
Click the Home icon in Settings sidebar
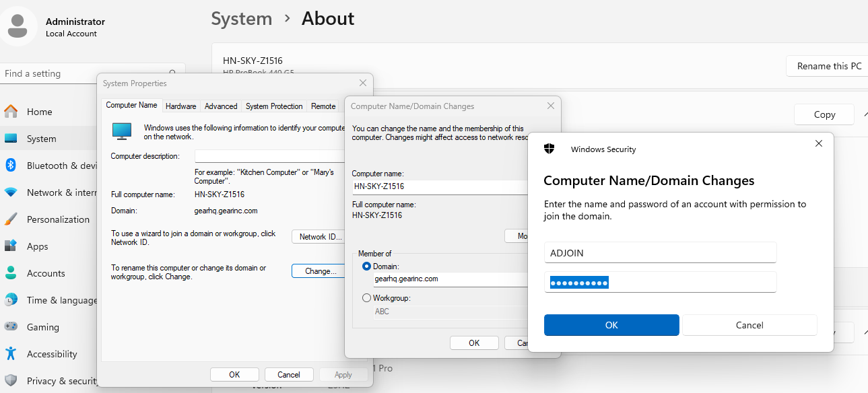(x=11, y=112)
